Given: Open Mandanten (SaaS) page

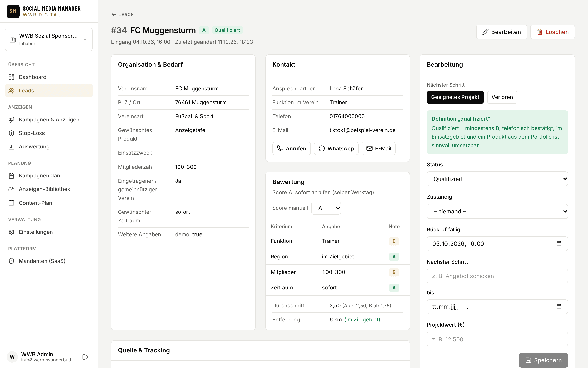Looking at the screenshot, I should point(49,261).
